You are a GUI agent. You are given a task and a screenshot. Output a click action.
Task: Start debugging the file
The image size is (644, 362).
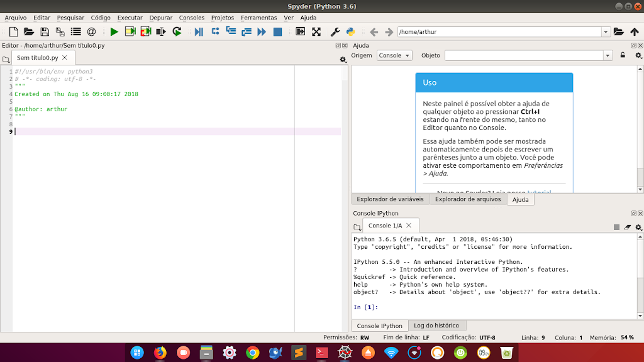coord(199,31)
